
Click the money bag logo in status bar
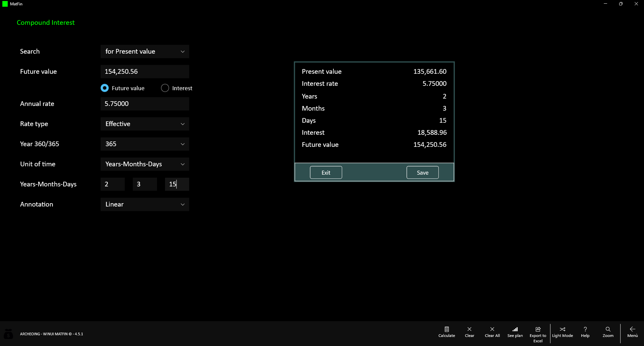[x=8, y=334]
